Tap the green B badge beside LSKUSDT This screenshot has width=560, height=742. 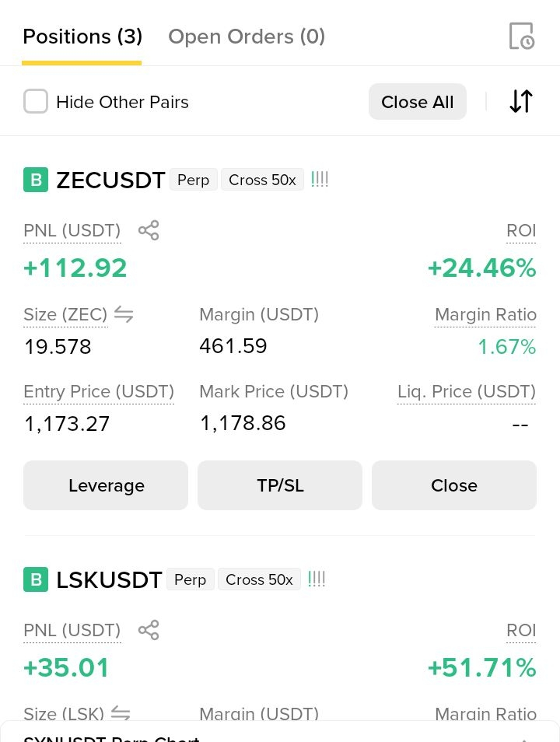coord(36,579)
